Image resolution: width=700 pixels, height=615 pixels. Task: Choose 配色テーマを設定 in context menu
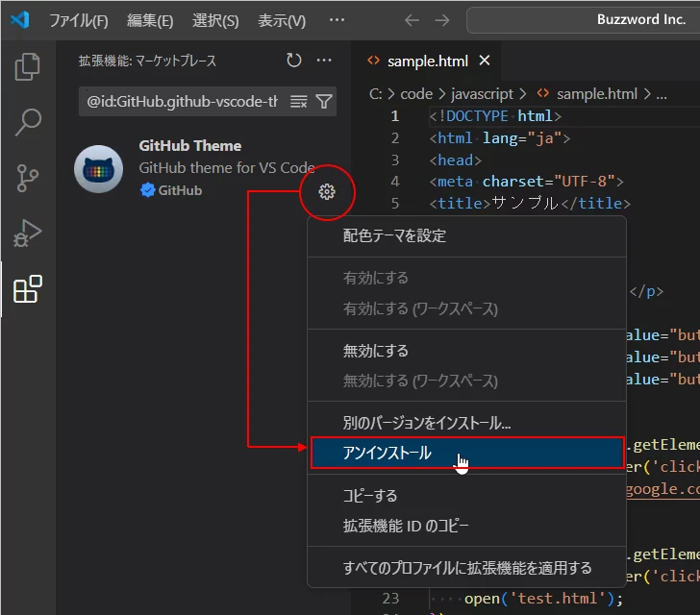[466, 235]
